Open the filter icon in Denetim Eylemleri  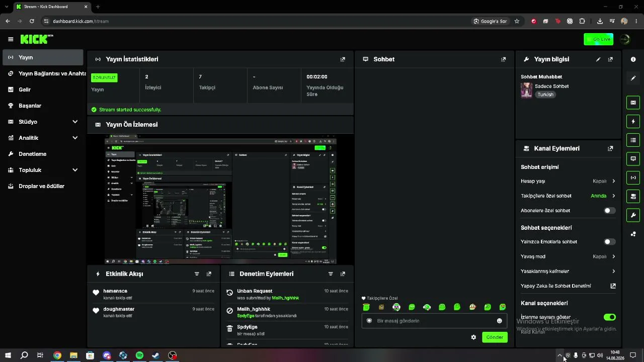331,274
